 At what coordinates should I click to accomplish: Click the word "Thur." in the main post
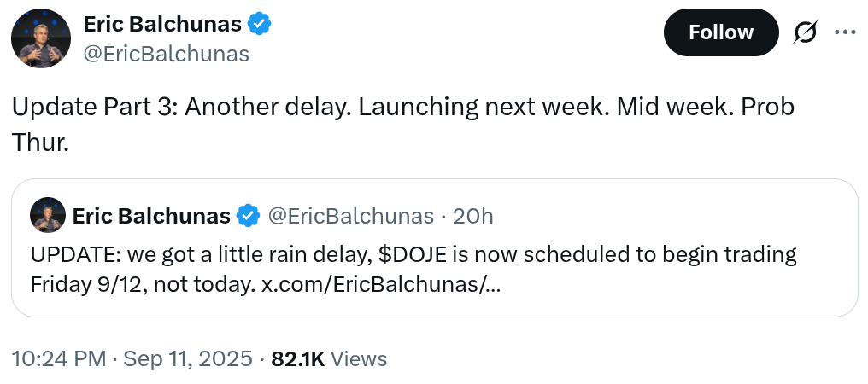tap(39, 143)
